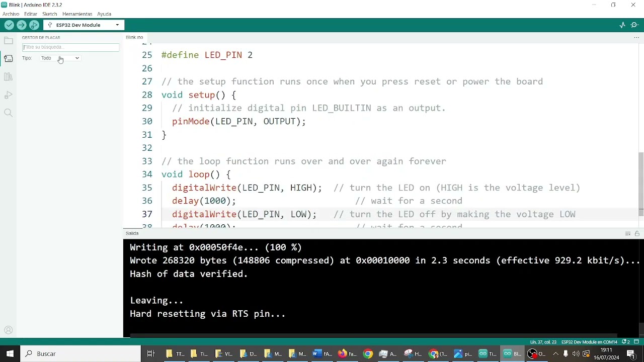Open the Sketch menu
Viewport: 644px width, 362px height.
click(x=49, y=14)
